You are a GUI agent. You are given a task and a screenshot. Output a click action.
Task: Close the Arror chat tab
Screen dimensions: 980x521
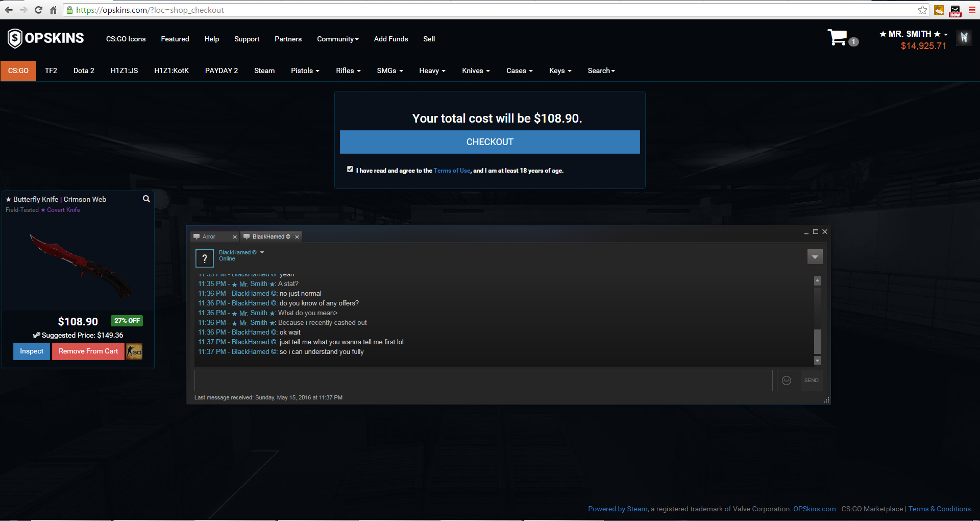pos(235,237)
